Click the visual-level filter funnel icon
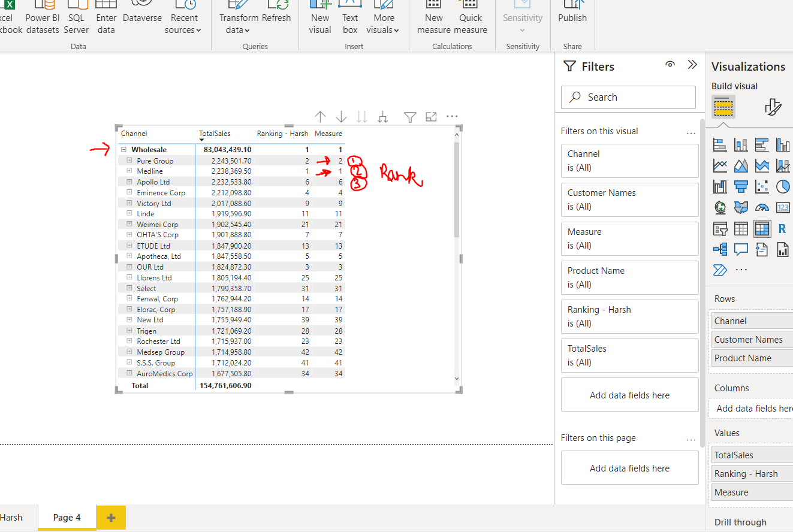This screenshot has height=532, width=793. [410, 117]
